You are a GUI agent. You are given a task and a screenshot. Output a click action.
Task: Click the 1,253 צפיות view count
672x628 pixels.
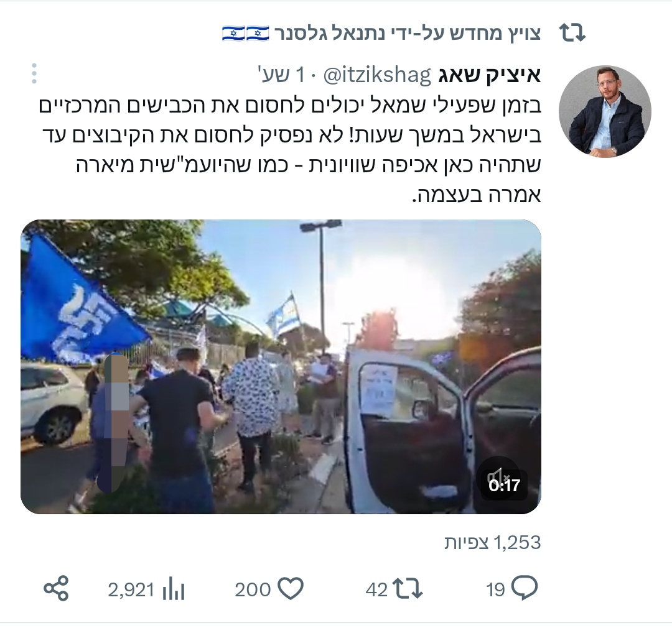pyautogui.click(x=493, y=543)
